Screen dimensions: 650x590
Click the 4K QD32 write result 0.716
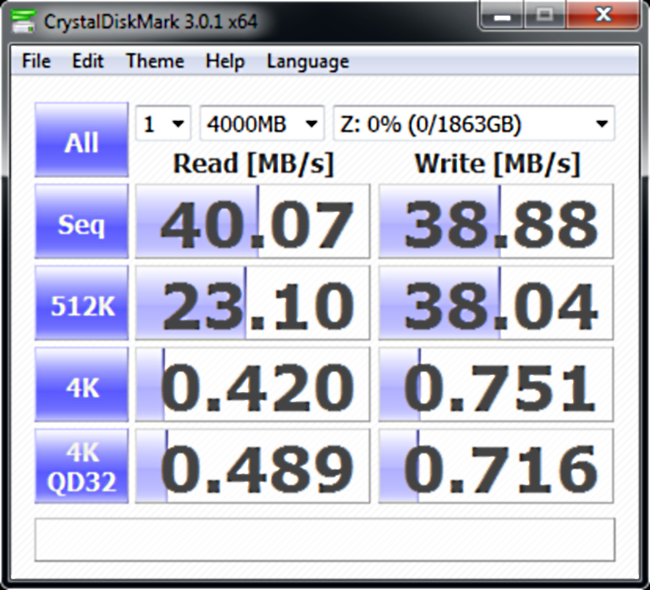coord(496,466)
